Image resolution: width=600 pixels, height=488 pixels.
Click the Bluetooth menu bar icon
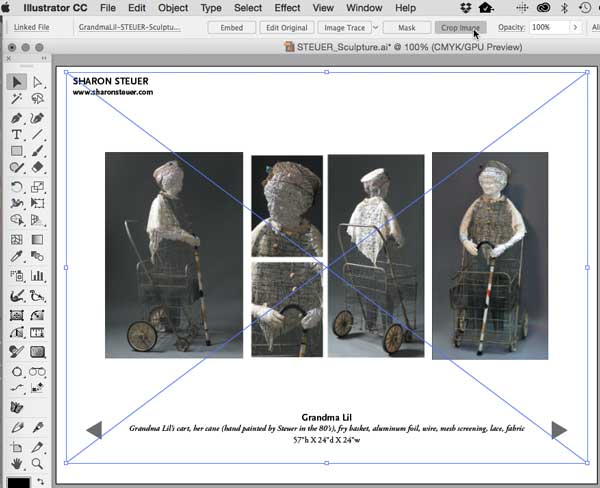(x=564, y=8)
